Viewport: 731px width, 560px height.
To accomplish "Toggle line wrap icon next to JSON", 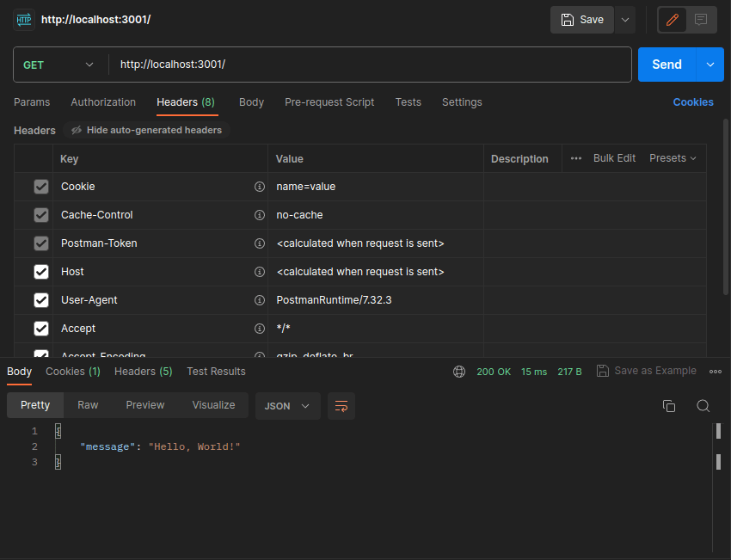I will click(341, 406).
